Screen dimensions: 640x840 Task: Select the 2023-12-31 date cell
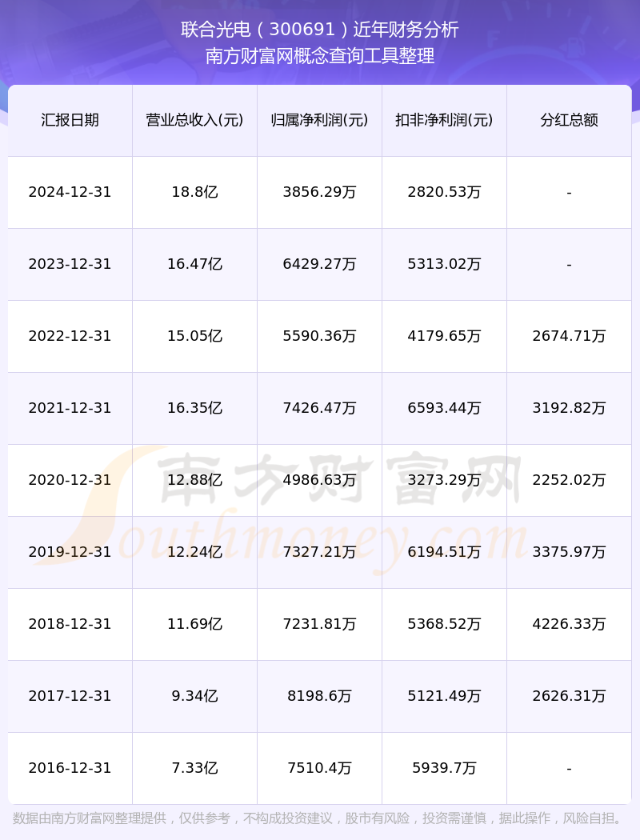tap(70, 264)
